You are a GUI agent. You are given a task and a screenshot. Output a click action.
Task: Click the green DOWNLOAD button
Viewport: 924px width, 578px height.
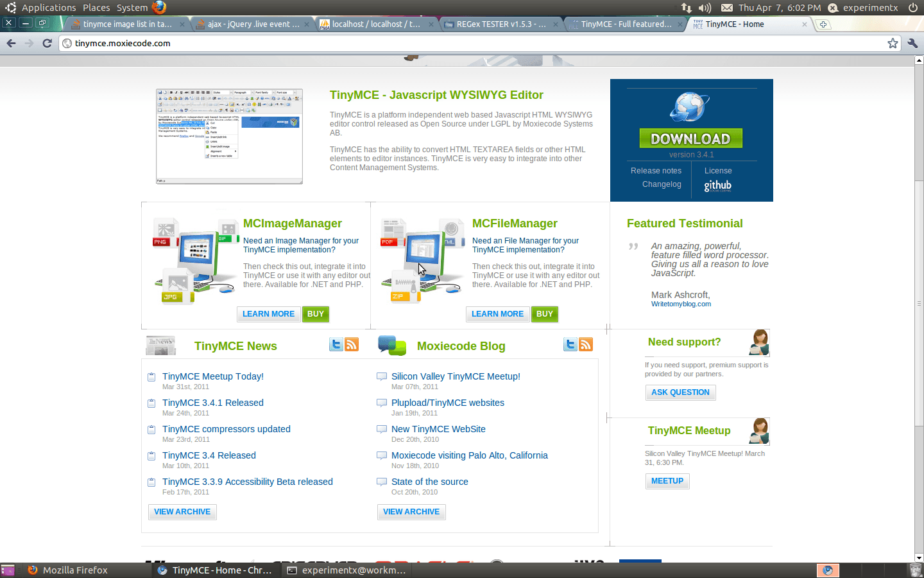point(690,139)
